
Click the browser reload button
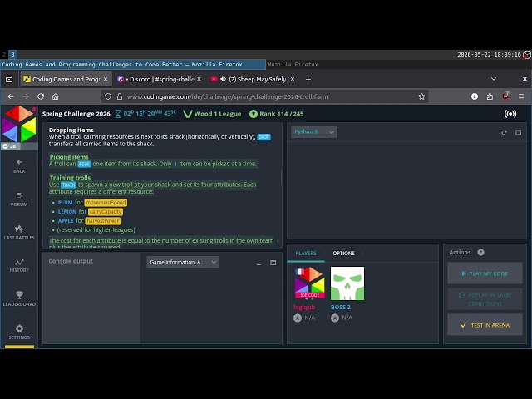tap(41, 96)
